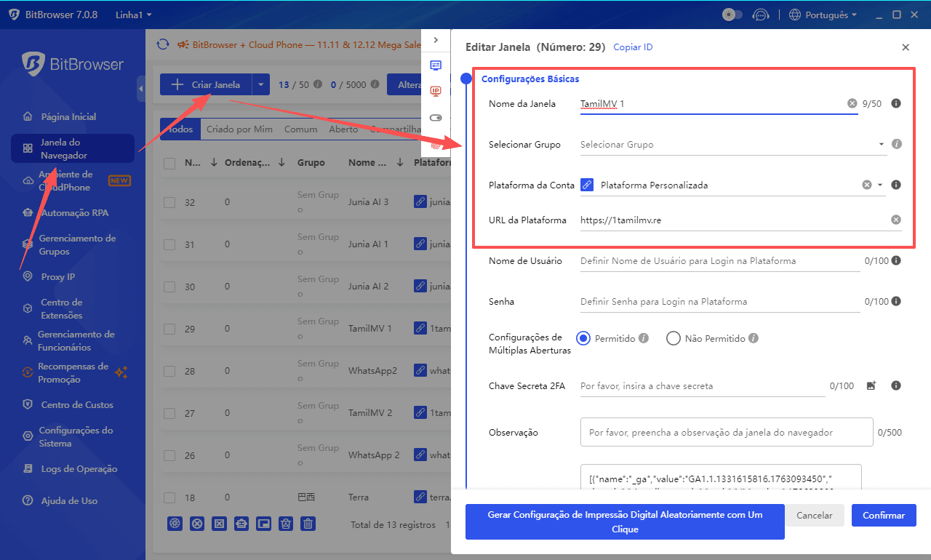This screenshot has height=560, width=931.
Task: Open Logs de Operação in the sidebar
Action: coord(79,469)
